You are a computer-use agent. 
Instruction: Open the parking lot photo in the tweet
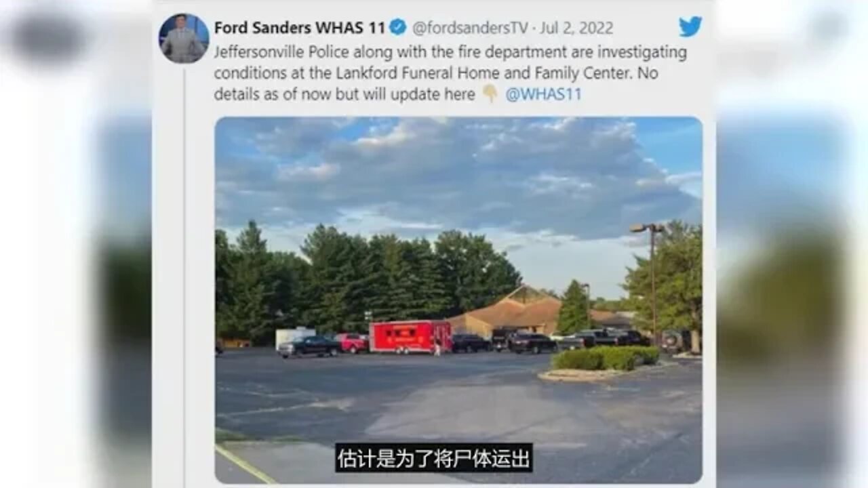458,300
